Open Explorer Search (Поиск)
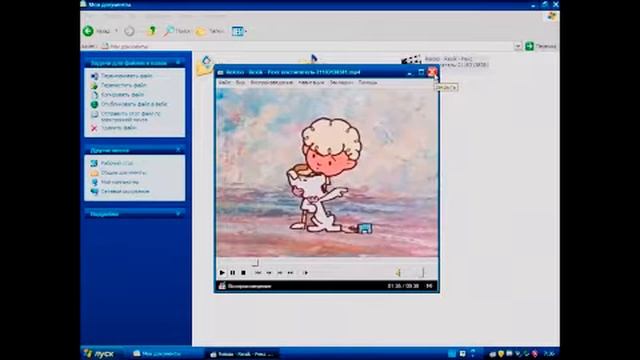The height and width of the screenshot is (360, 640). point(177,31)
